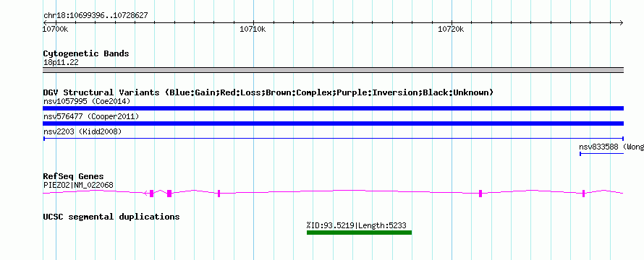644x260 pixels.
Task: Open the Cytogenetic Bands track heading
Action: [86, 53]
